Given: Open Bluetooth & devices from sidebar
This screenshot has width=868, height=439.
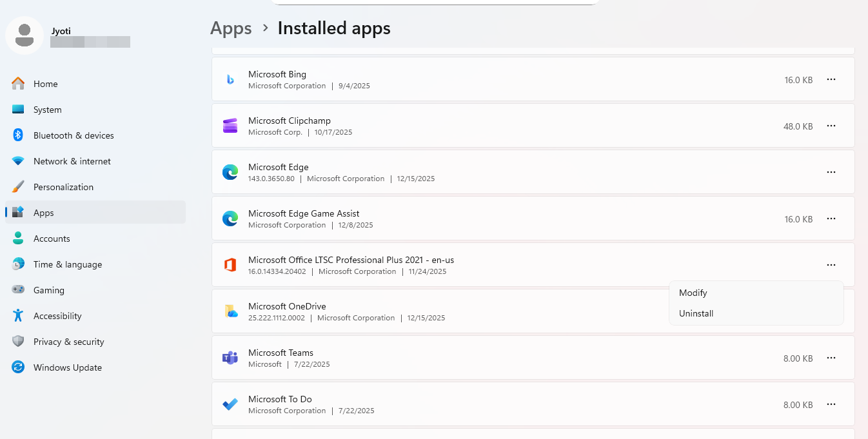Looking at the screenshot, I should (73, 135).
